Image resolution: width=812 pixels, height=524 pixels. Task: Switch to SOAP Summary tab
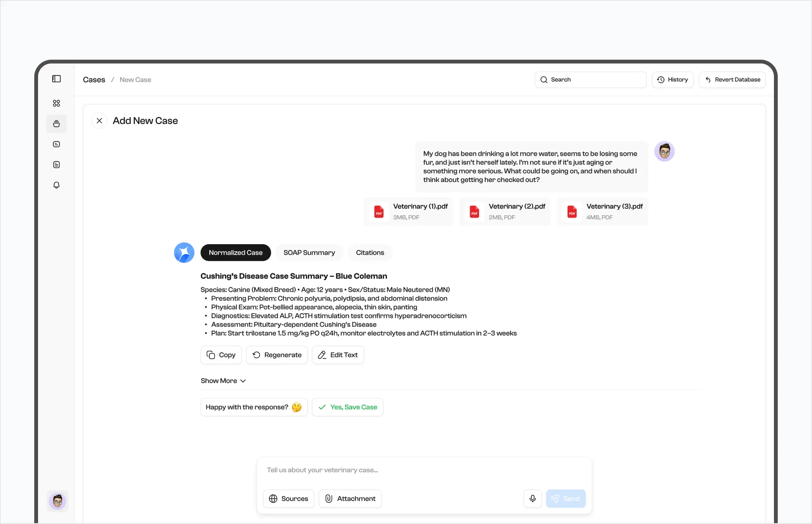point(309,253)
